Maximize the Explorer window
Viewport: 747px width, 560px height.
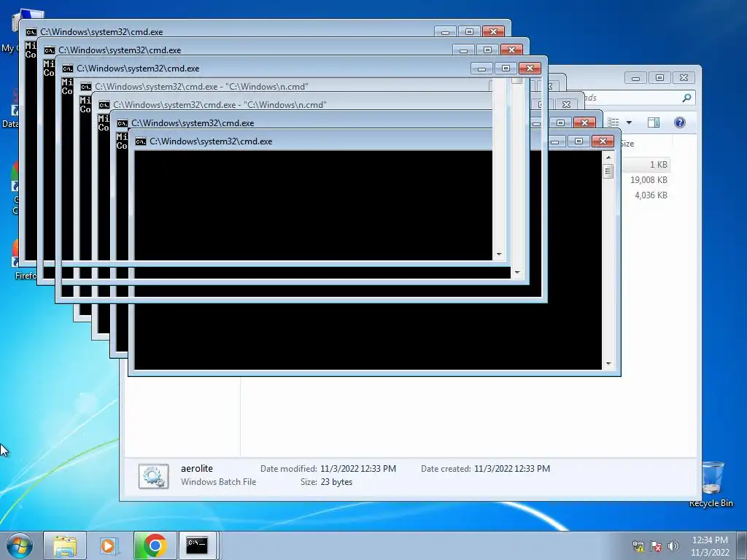[659, 77]
